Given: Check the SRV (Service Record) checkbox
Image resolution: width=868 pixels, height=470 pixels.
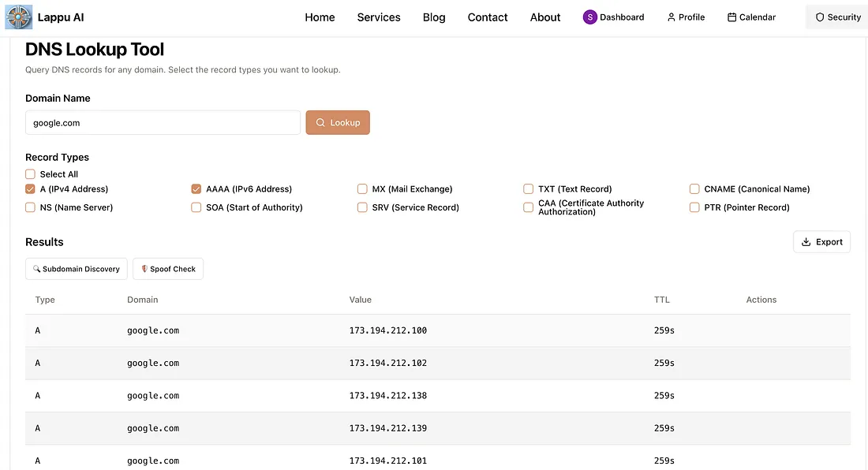Looking at the screenshot, I should (x=362, y=207).
